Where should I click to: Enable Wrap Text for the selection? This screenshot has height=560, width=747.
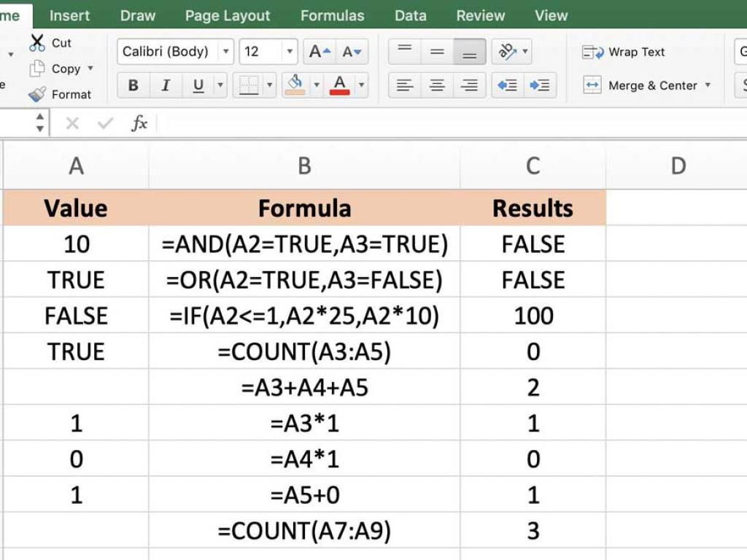click(626, 52)
